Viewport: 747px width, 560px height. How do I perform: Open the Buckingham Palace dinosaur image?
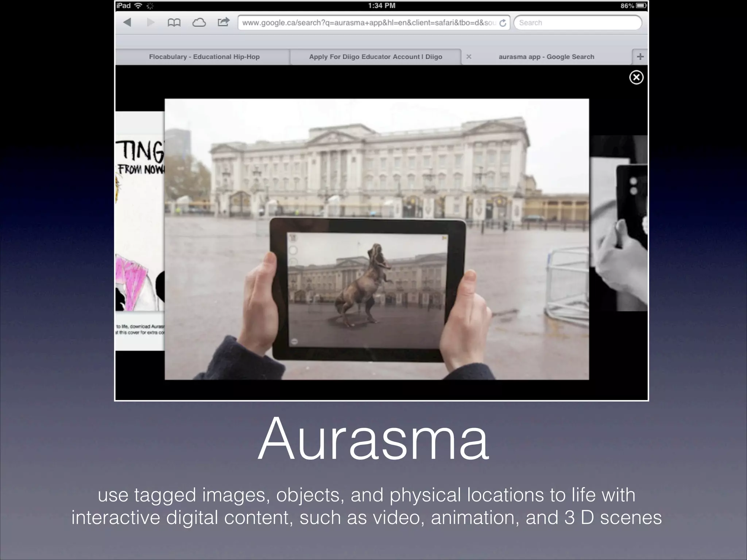pyautogui.click(x=377, y=239)
